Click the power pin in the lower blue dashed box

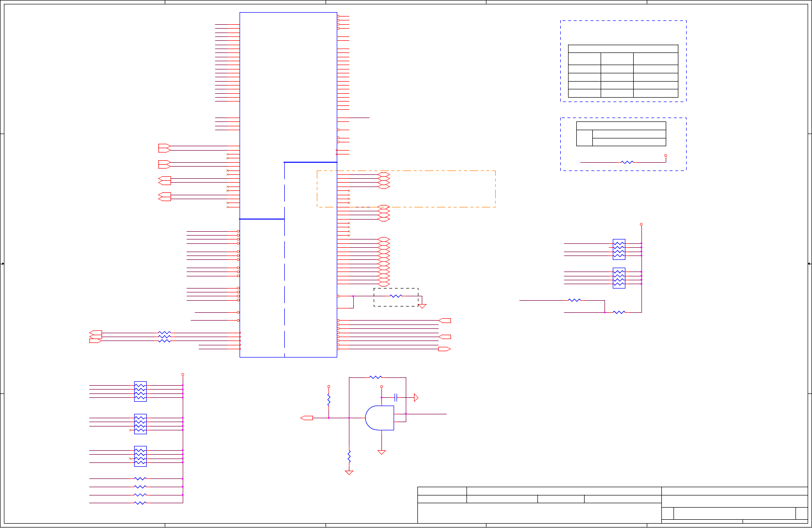[x=666, y=155]
